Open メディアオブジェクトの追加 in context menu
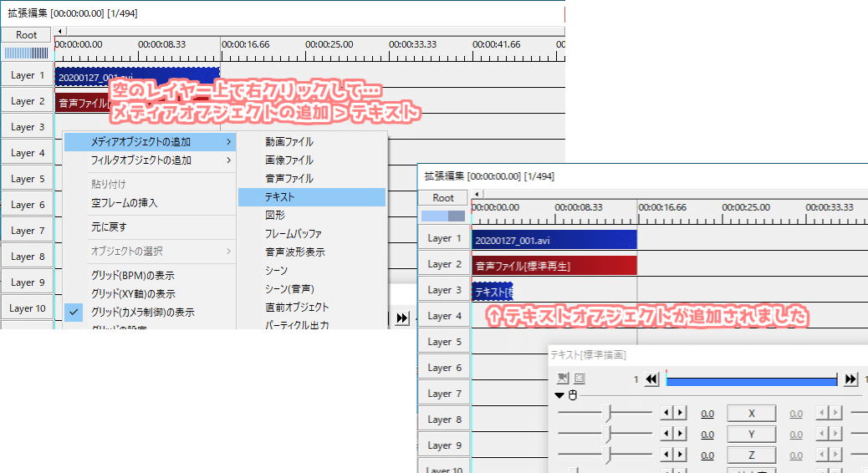Screen dimensions: 868x473 [150, 142]
